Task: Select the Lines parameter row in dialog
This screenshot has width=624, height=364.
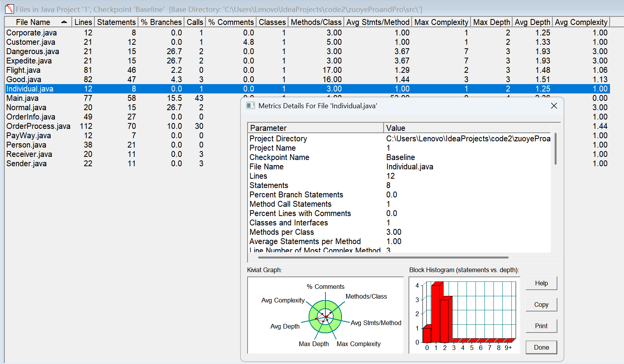Action: [x=400, y=176]
